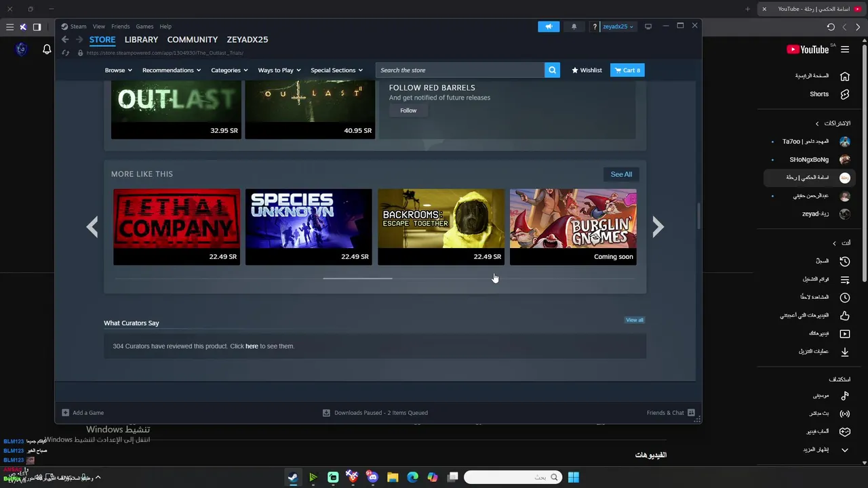Open Steam notifications bell
The height and width of the screenshot is (488, 868).
pyautogui.click(x=574, y=26)
